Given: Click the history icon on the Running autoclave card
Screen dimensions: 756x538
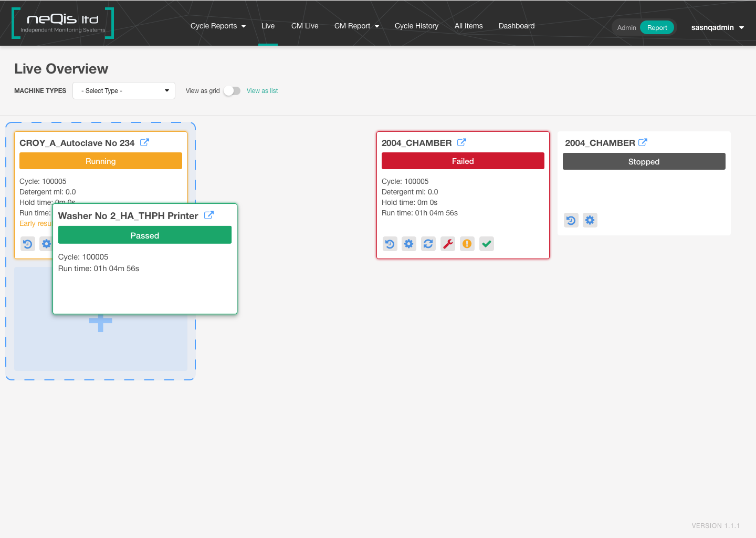Looking at the screenshot, I should [x=28, y=243].
